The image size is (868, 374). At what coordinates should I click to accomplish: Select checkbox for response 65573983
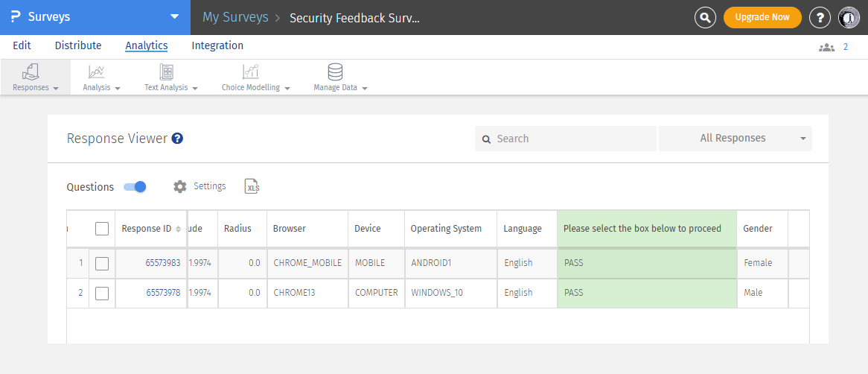point(102,263)
